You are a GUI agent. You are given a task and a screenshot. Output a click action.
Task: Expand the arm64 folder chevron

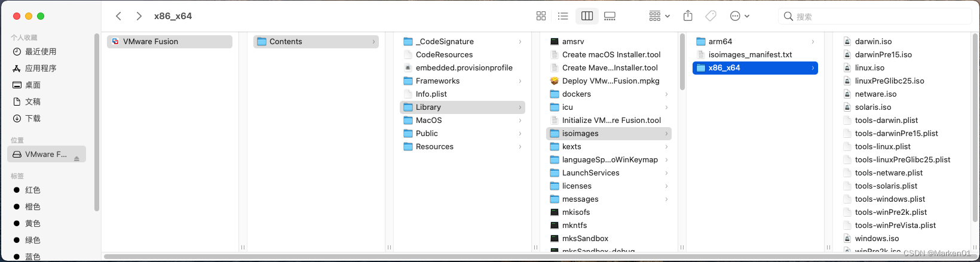813,41
